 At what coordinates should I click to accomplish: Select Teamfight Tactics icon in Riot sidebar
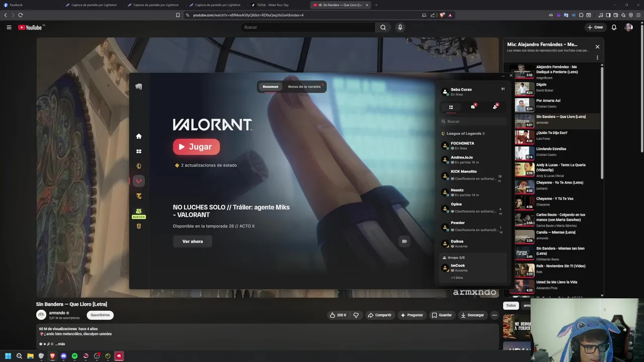click(x=139, y=196)
